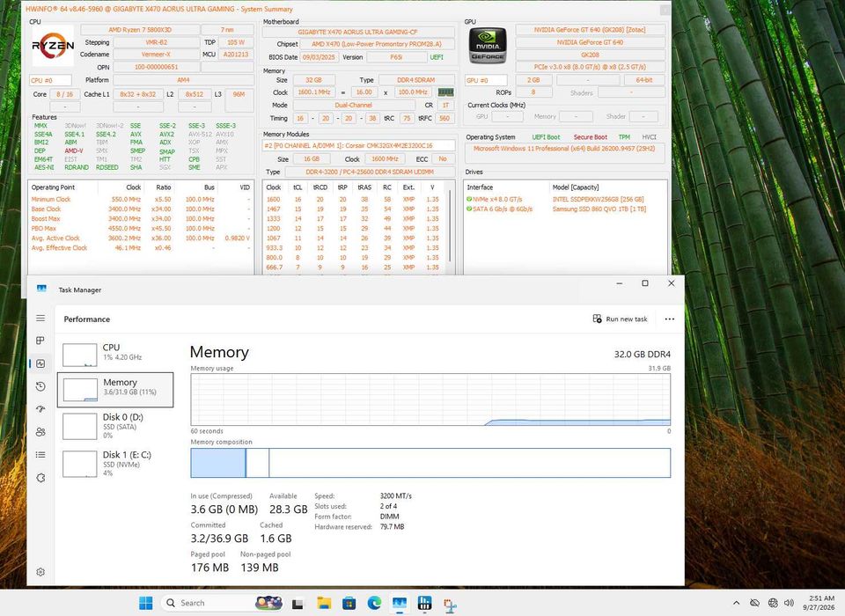Click the AMD-V feature label
Viewport: 845px width, 616px height.
[74, 150]
